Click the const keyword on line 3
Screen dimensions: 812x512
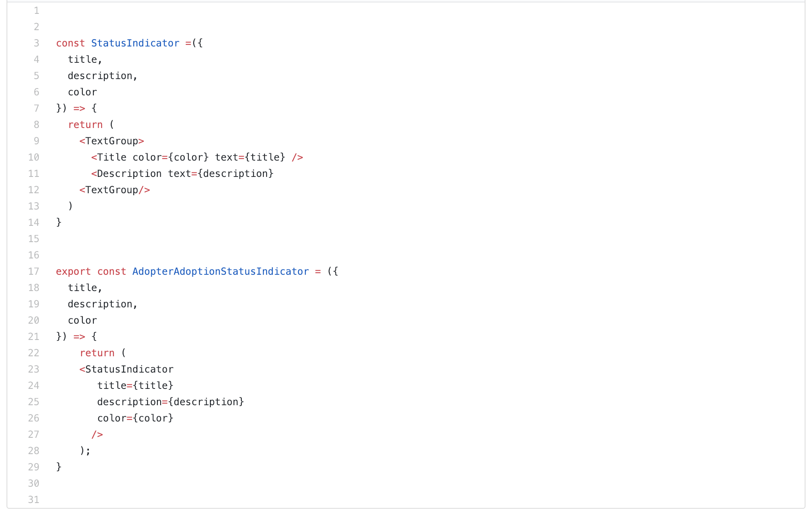pos(71,43)
